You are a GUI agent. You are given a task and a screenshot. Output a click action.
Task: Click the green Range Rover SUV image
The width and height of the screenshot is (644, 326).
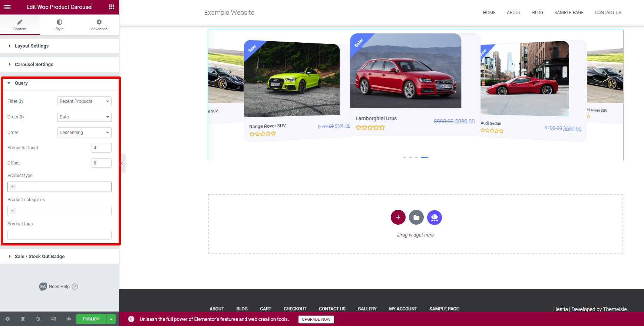(x=292, y=79)
